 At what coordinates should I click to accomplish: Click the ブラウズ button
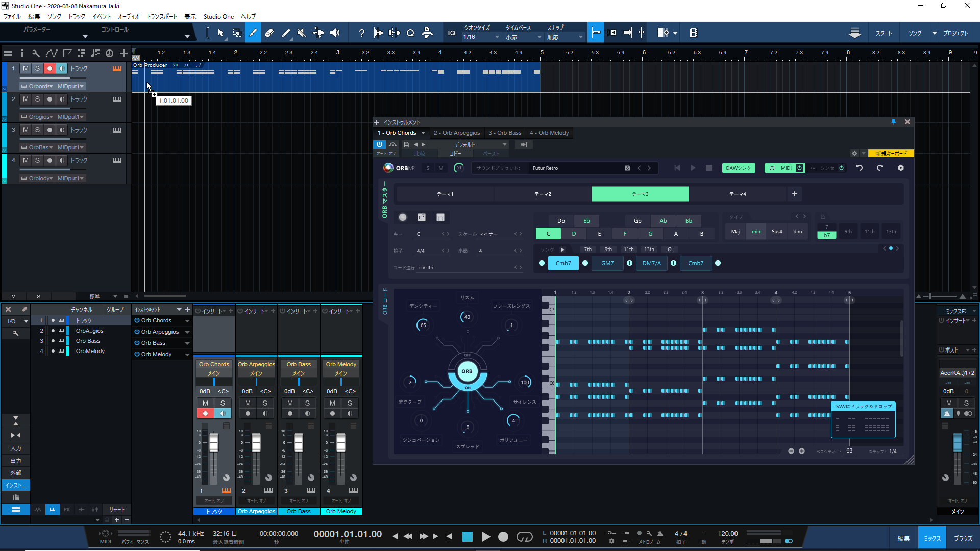(x=963, y=538)
